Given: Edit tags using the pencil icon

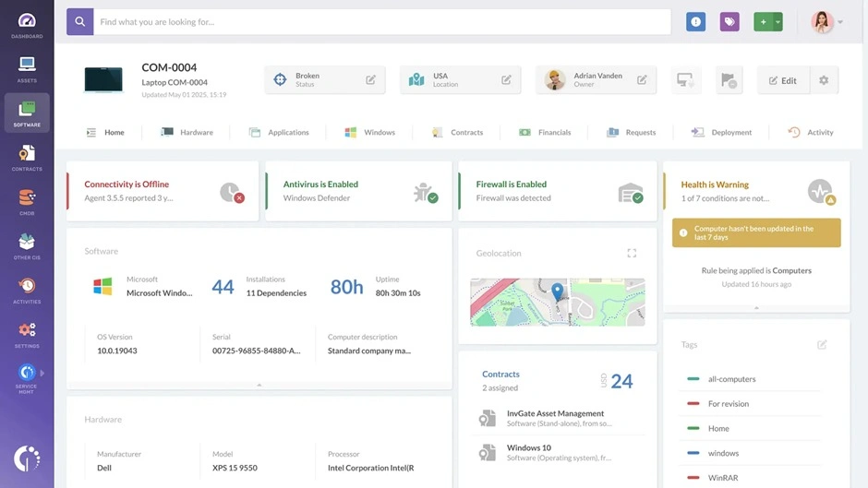Looking at the screenshot, I should point(822,345).
